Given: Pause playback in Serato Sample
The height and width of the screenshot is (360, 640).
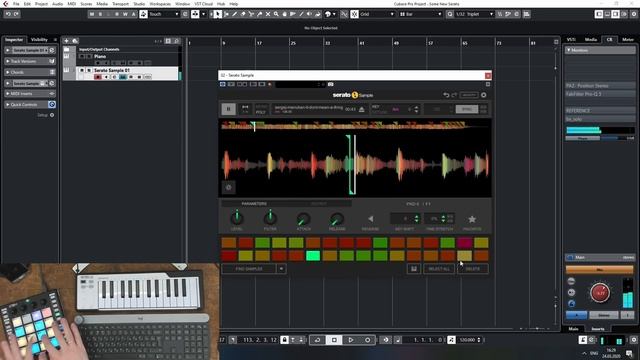Looking at the screenshot, I should pos(229,109).
